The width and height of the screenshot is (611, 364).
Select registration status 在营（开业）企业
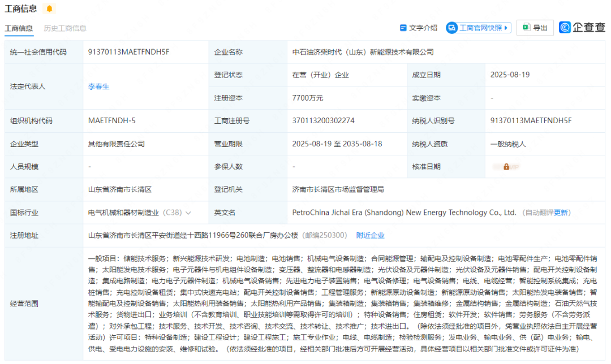click(320, 75)
